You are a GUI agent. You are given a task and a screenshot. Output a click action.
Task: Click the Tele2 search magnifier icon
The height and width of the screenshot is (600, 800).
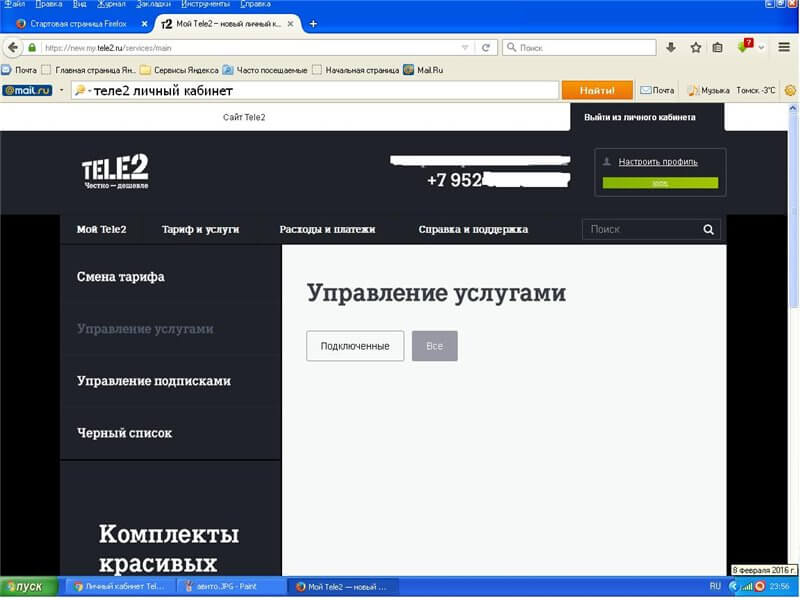tap(709, 230)
